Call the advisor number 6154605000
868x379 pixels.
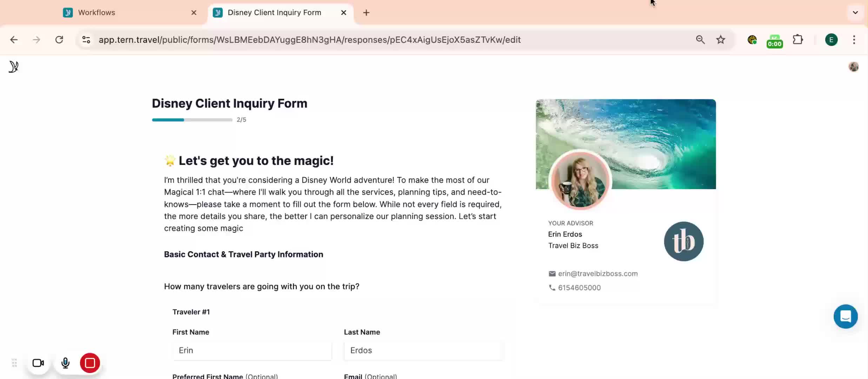tap(579, 288)
